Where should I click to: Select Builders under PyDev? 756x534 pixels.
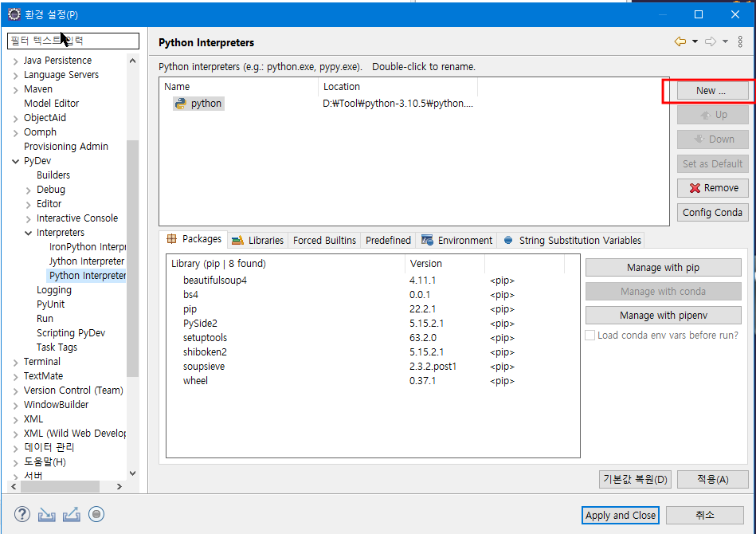pyautogui.click(x=53, y=175)
